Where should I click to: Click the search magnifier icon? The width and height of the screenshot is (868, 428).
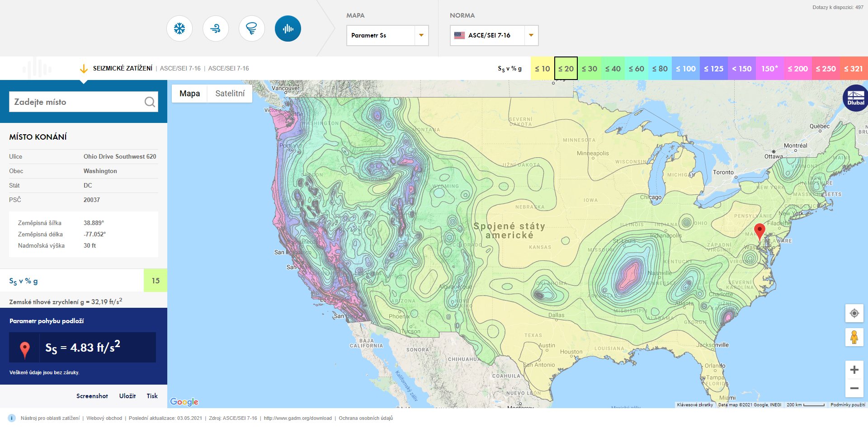(x=150, y=102)
